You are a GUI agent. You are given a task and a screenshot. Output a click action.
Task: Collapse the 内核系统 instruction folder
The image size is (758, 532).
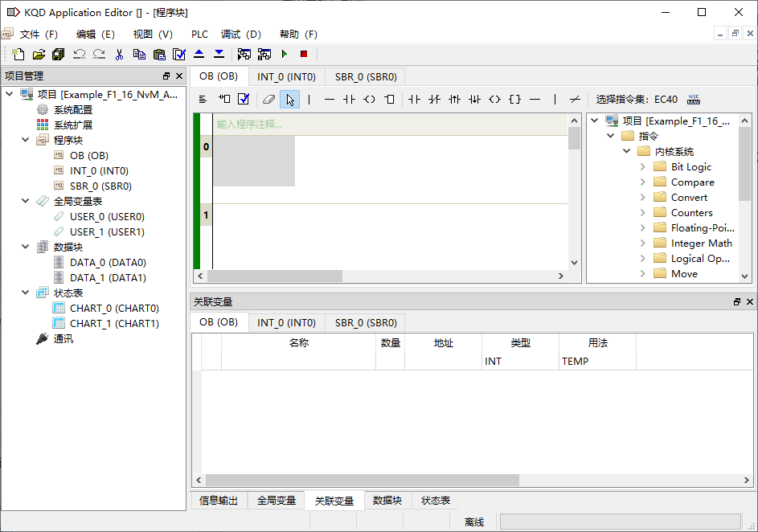click(627, 151)
